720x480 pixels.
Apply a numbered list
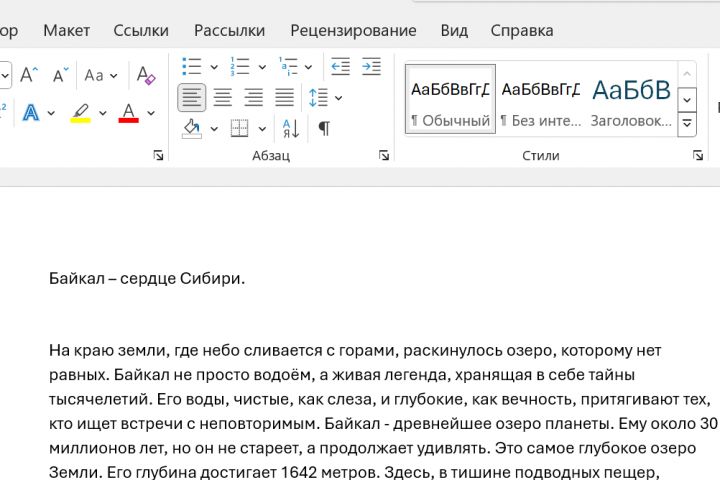tap(240, 67)
